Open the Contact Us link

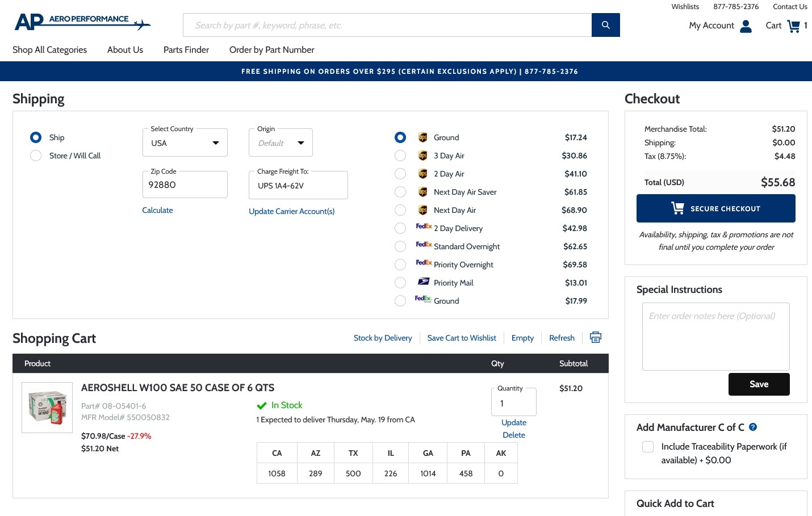790,7
